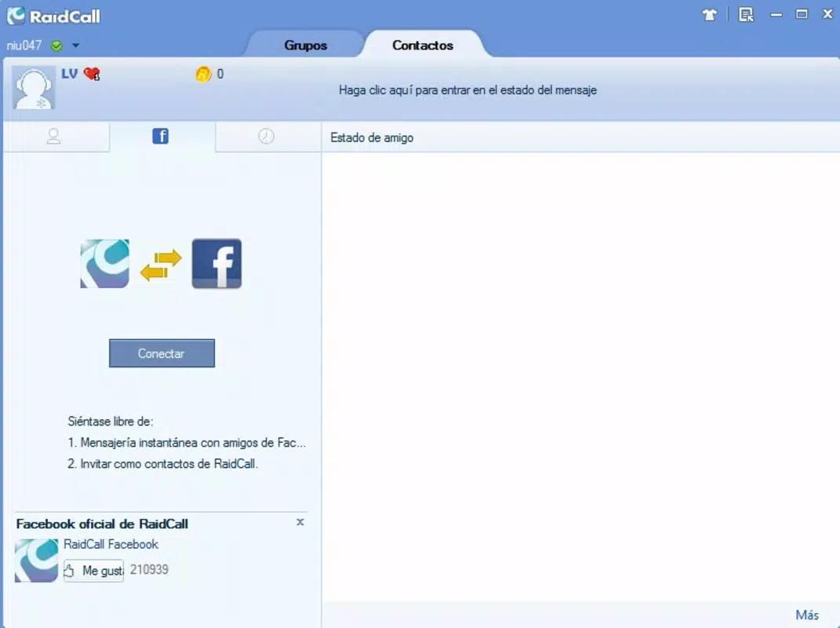The height and width of the screenshot is (628, 840).
Task: Open the recent history clock tab
Action: pyautogui.click(x=266, y=136)
